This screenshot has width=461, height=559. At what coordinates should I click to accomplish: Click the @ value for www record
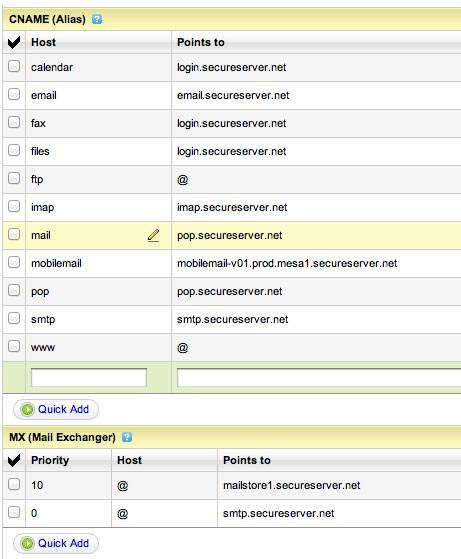click(183, 348)
